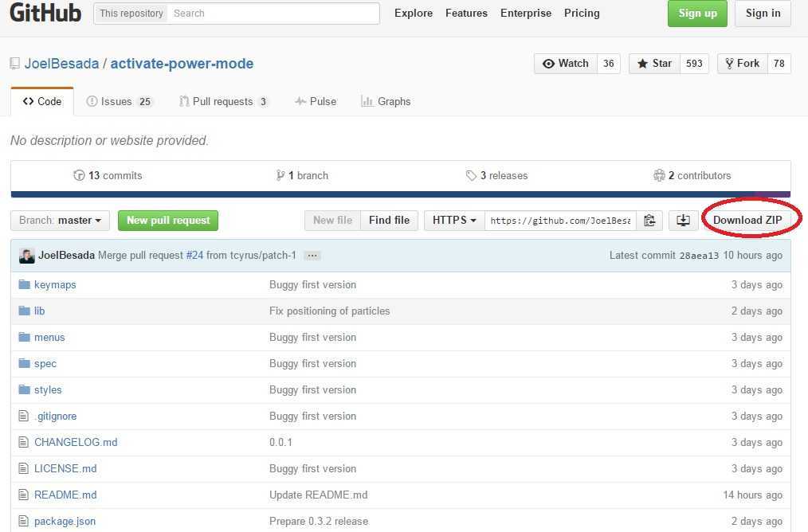Open Features in the top navigation
The width and height of the screenshot is (808, 532).
(x=466, y=14)
